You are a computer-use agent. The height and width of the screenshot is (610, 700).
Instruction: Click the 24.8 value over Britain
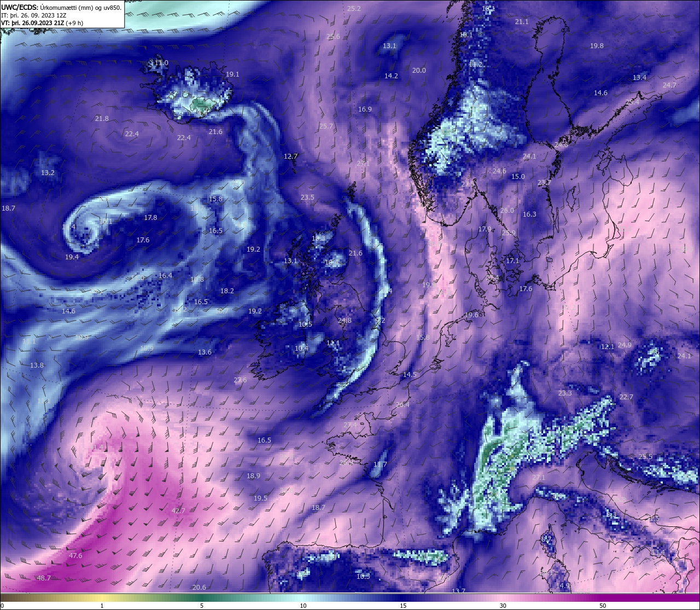click(x=345, y=320)
